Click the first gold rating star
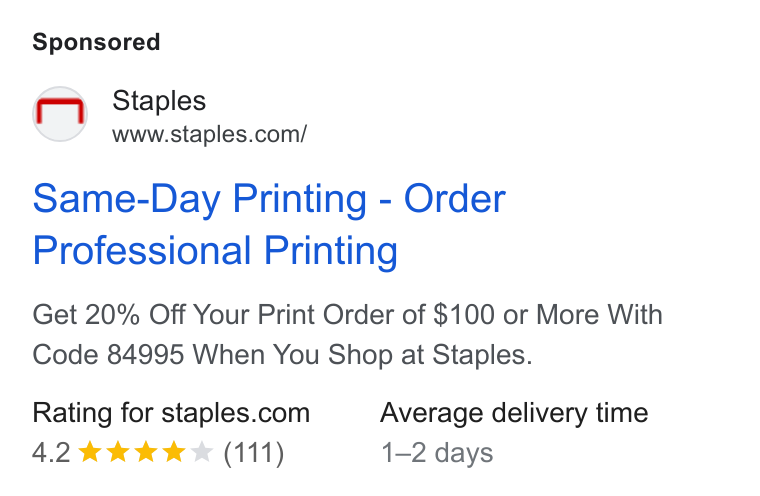This screenshot has width=760, height=496. tap(90, 452)
